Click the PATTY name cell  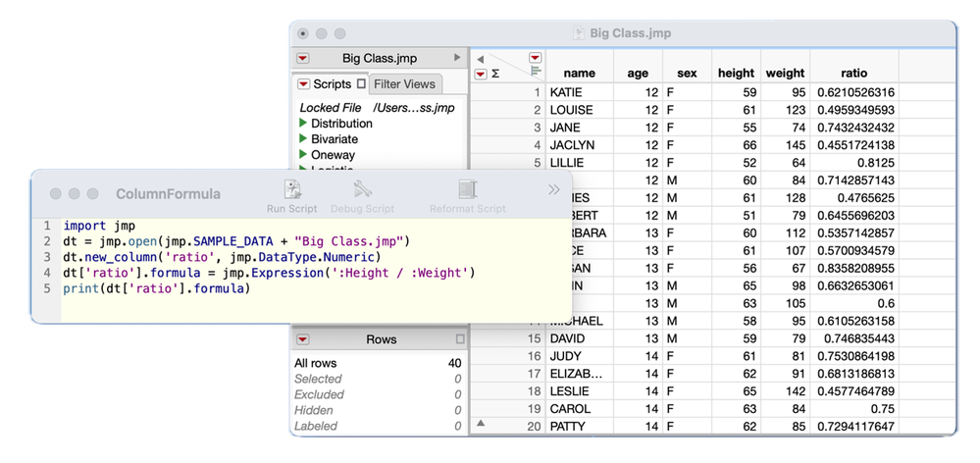tap(580, 426)
